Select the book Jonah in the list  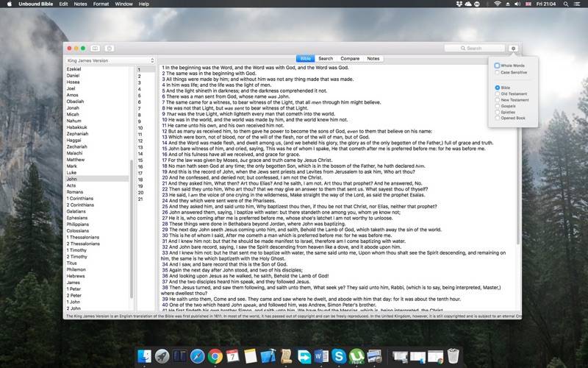(x=73, y=107)
